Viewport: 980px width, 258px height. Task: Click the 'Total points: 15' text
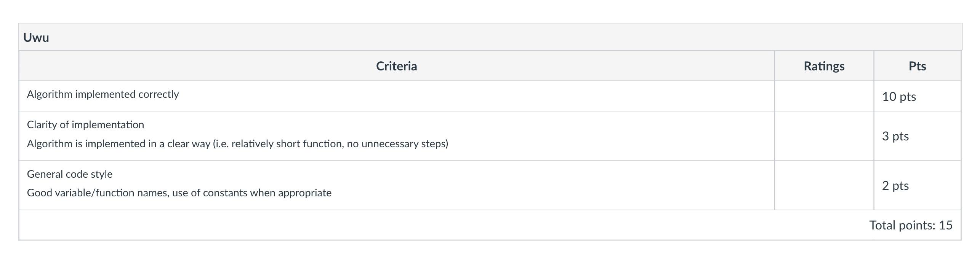911,225
